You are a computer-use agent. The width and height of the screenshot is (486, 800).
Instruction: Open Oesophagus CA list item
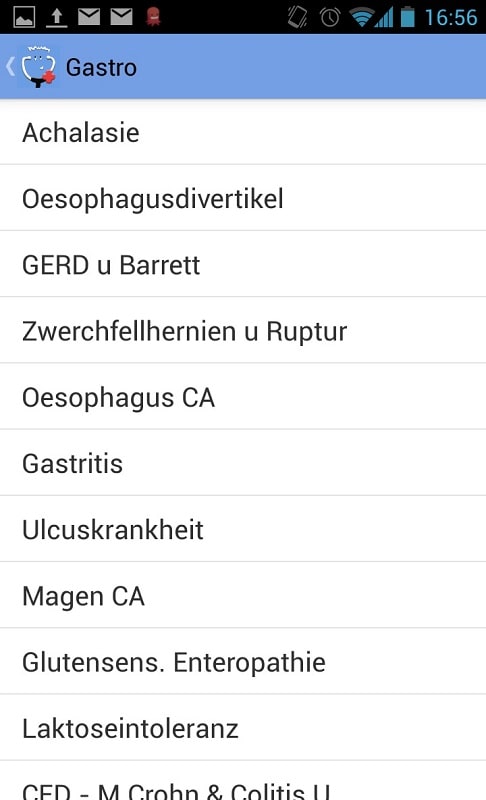(243, 396)
